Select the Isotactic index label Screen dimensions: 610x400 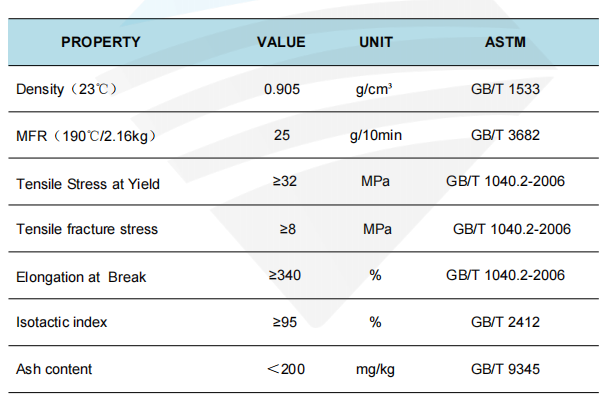[61, 322]
